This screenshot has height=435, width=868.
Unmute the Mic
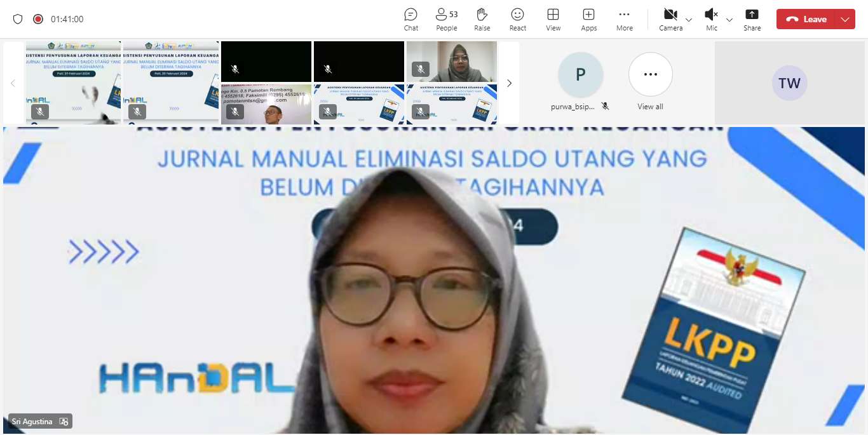pyautogui.click(x=711, y=19)
